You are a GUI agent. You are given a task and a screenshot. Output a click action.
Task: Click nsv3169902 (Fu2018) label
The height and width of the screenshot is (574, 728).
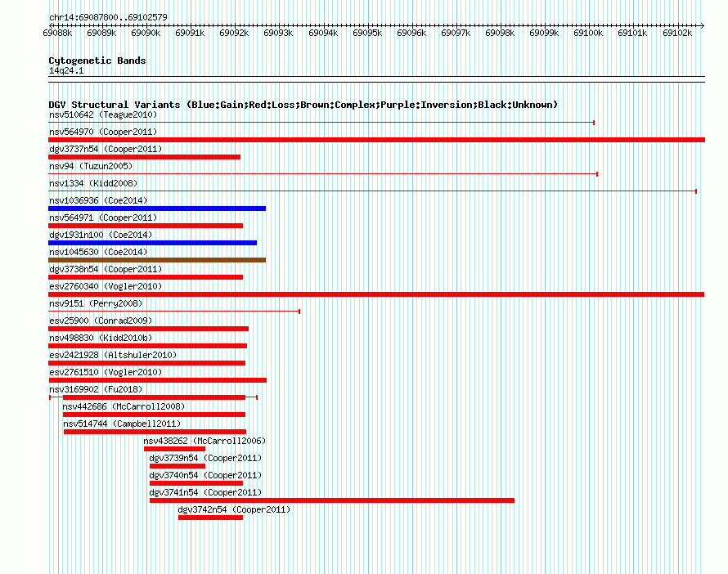point(96,389)
